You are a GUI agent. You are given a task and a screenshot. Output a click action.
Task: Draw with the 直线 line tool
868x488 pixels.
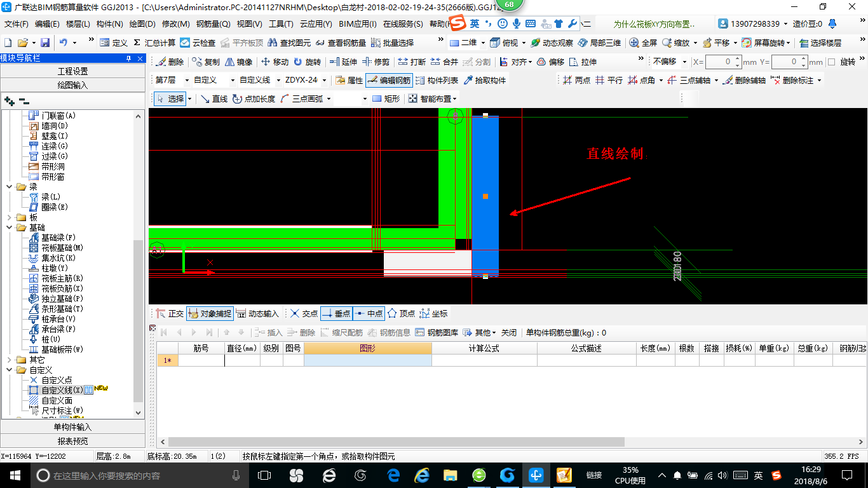pyautogui.click(x=214, y=98)
